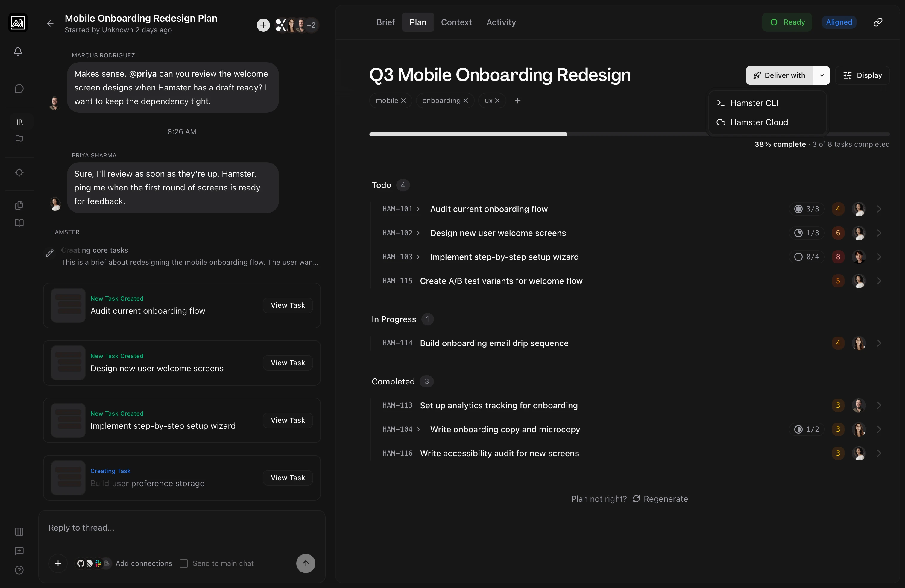Screen dimensions: 905x588
Task: Switch to the Context tab
Action: pyautogui.click(x=456, y=22)
